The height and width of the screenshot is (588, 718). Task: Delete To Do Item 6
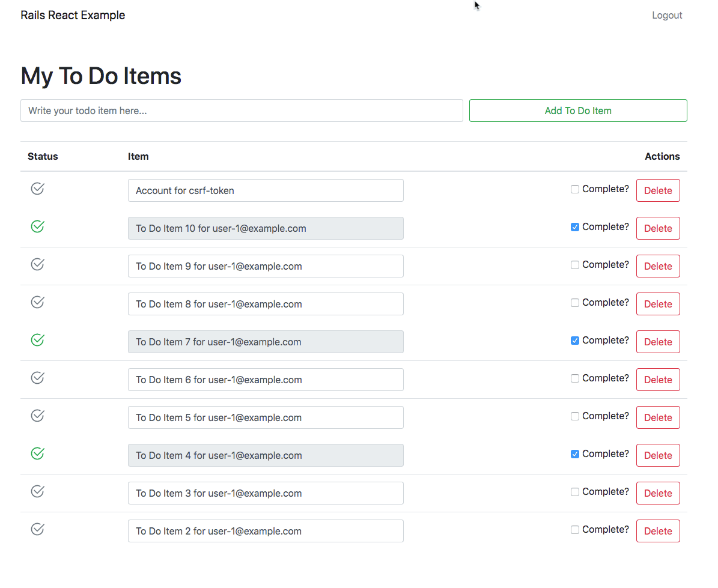[658, 380]
